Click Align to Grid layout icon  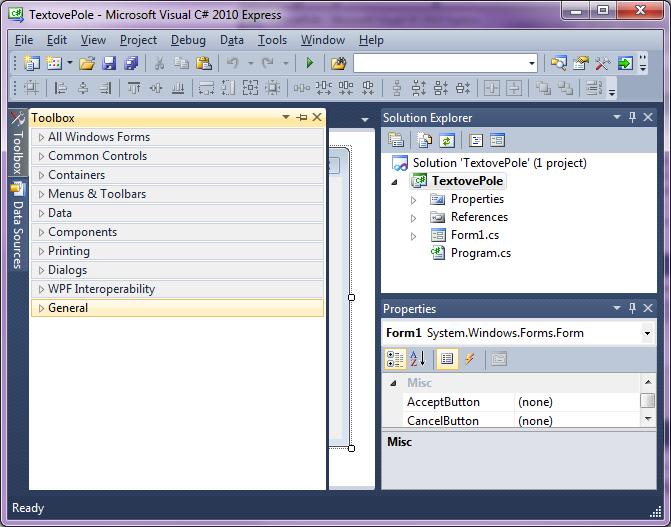coord(31,88)
